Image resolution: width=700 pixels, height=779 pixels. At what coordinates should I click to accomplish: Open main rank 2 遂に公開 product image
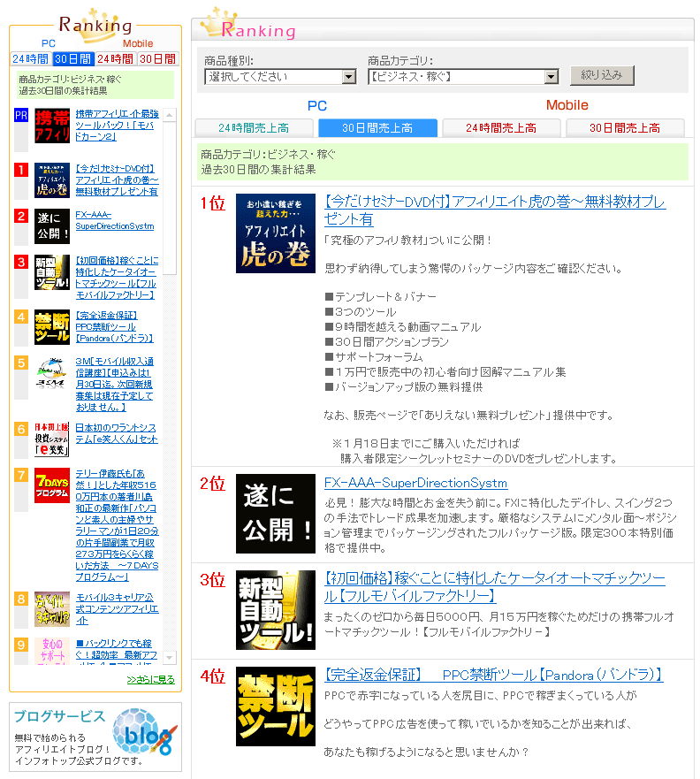pos(276,513)
